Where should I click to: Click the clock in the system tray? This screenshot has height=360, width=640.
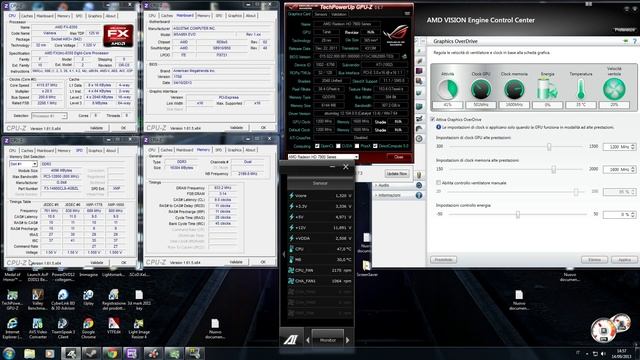[622, 353]
